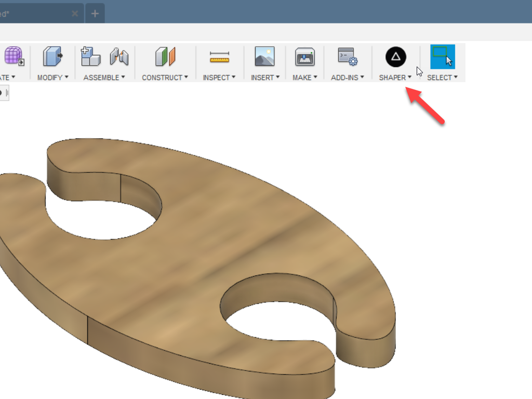This screenshot has width=532, height=399.
Task: Click the Joint tool icon
Action: [x=119, y=57]
